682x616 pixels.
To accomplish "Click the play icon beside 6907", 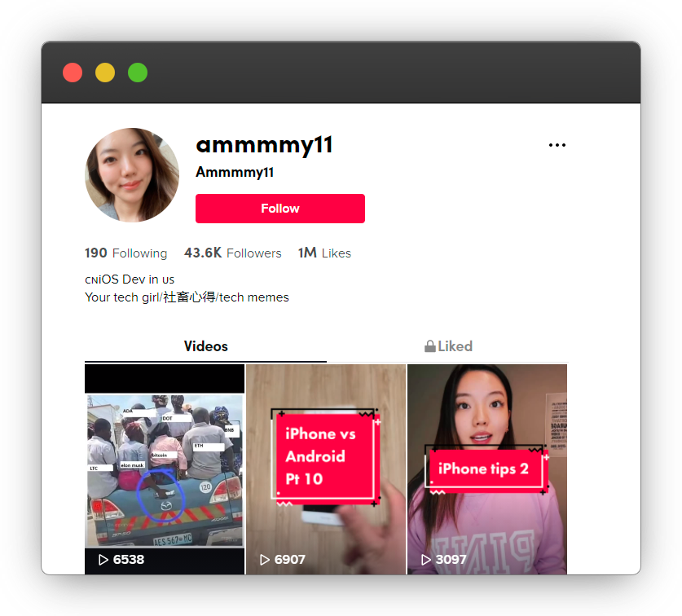I will [265, 560].
